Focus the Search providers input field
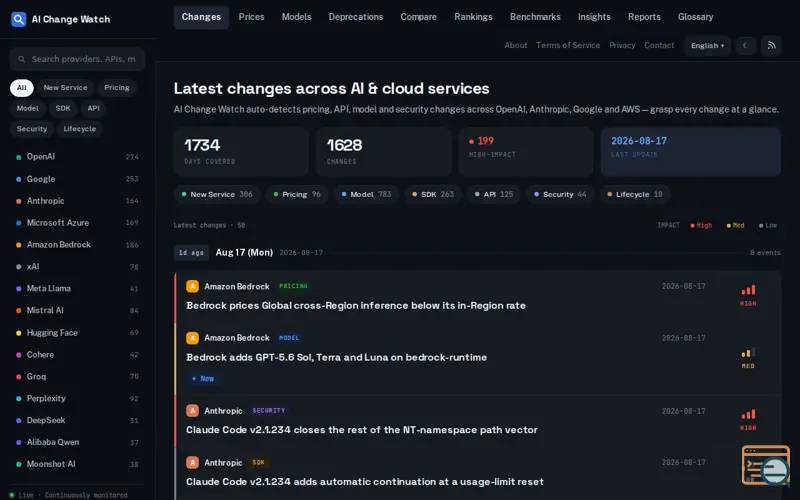Viewport: 800px width, 500px height. click(77, 59)
